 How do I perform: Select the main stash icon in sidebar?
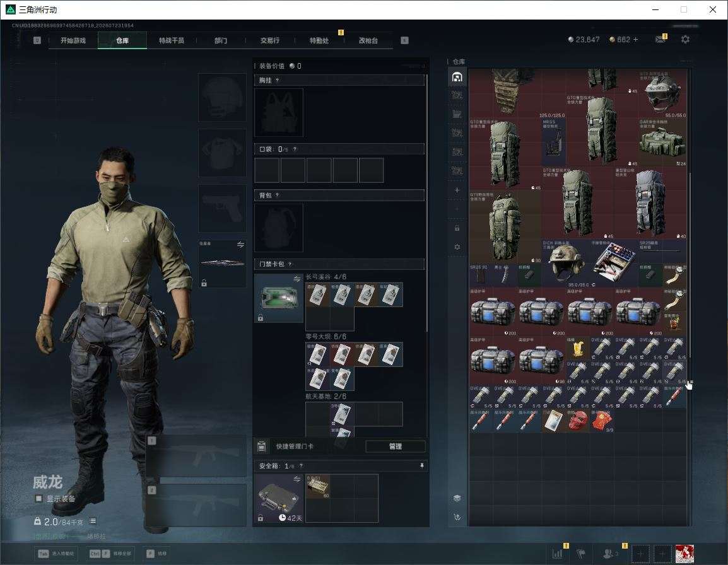pos(457,77)
